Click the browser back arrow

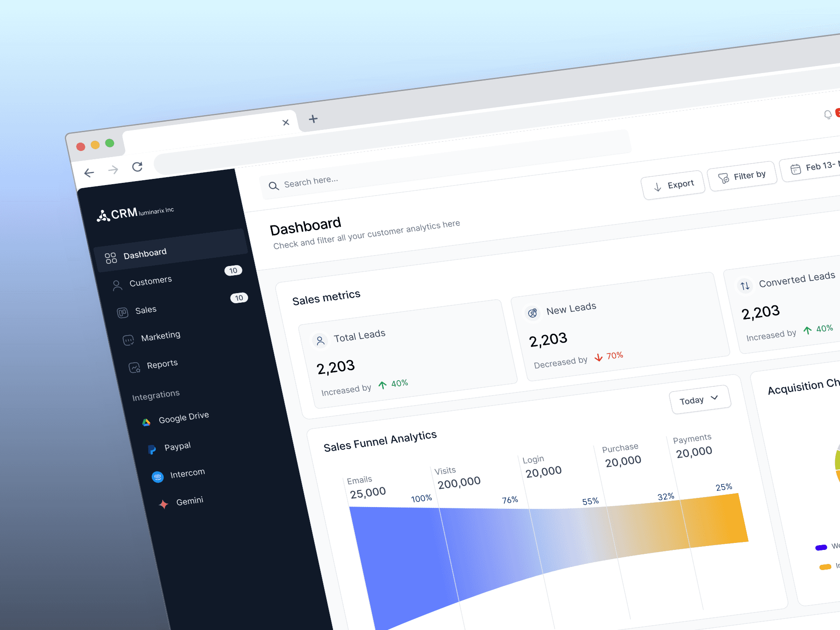click(x=89, y=173)
